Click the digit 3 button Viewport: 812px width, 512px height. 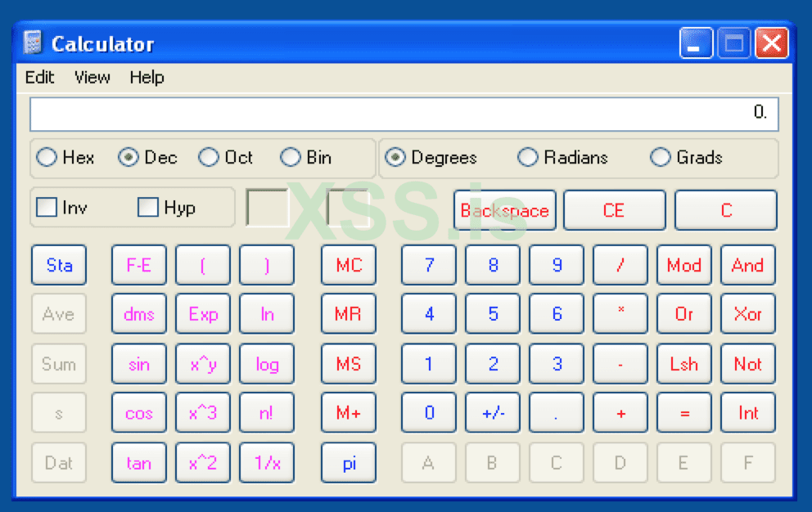(557, 364)
